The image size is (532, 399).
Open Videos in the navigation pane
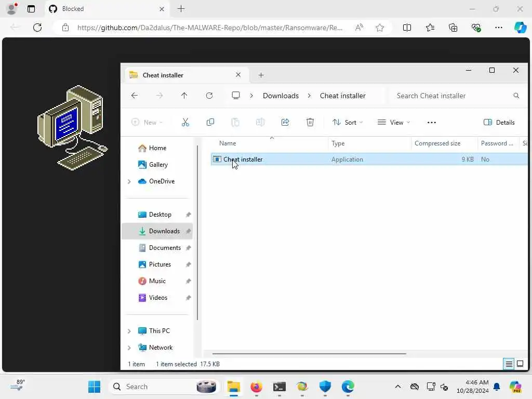click(x=157, y=298)
